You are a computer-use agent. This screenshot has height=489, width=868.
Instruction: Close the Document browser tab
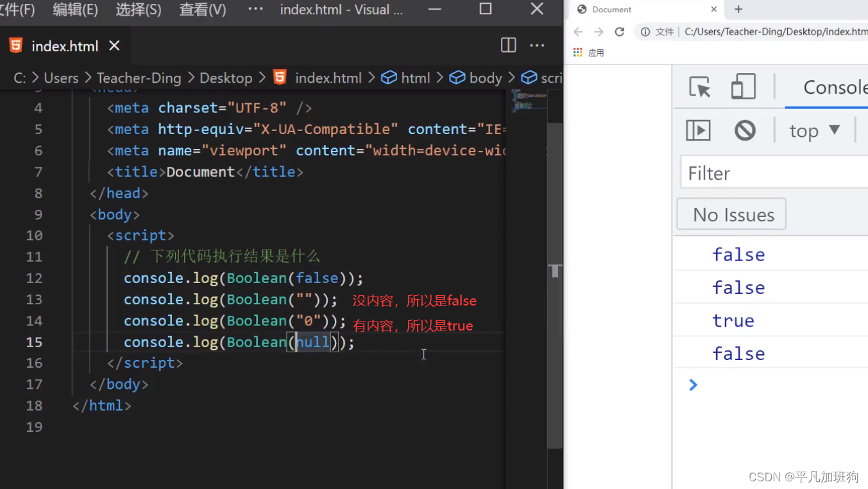[714, 10]
